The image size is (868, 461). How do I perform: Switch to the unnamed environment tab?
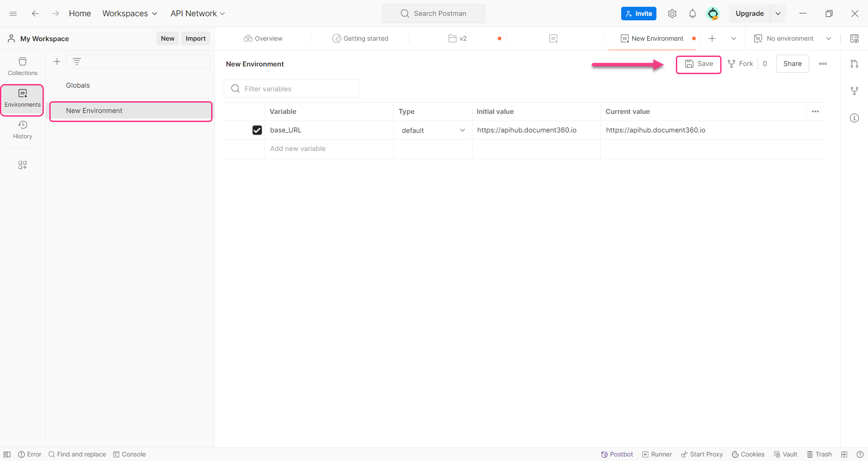pos(554,38)
